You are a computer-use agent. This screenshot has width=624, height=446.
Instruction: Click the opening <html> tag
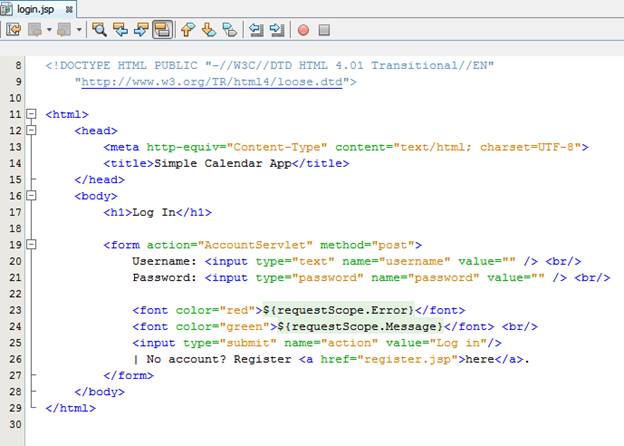pyautogui.click(x=67, y=115)
